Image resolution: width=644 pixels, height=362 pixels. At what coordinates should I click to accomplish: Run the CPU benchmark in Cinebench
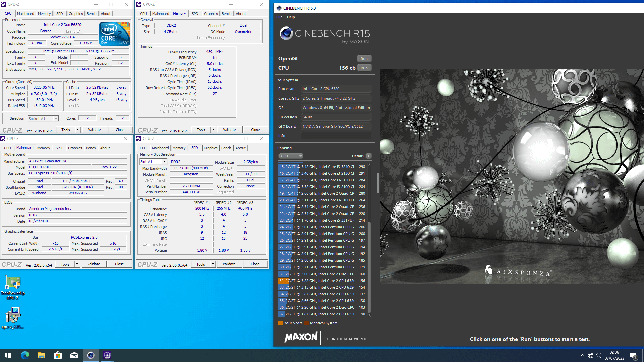pyautogui.click(x=364, y=68)
